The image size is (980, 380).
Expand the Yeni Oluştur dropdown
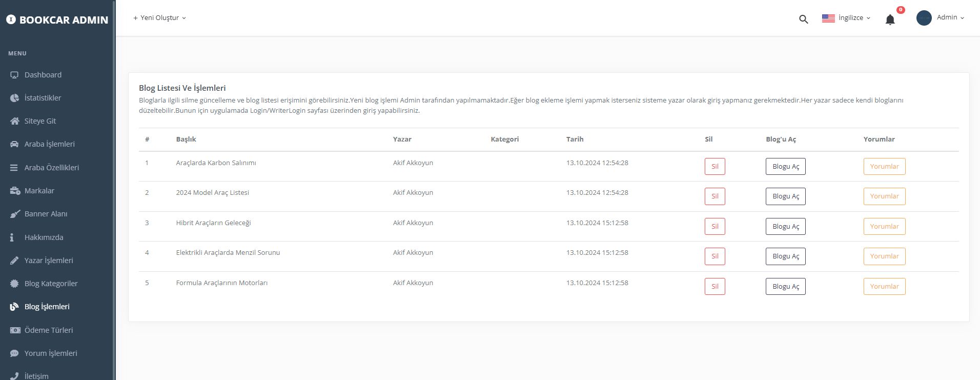click(159, 18)
